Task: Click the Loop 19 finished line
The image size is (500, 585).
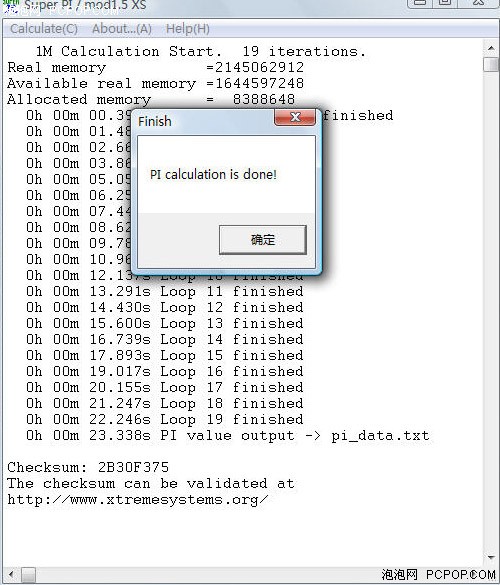Action: coord(165,419)
